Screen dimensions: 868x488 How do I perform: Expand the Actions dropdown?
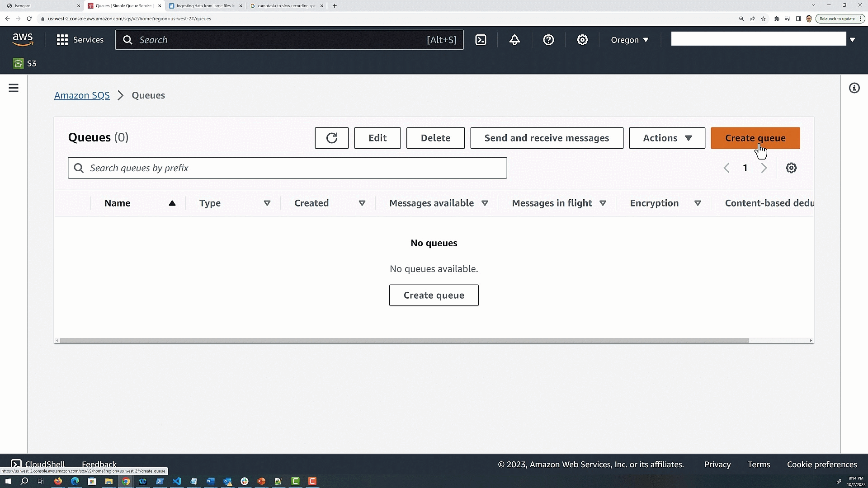(666, 138)
